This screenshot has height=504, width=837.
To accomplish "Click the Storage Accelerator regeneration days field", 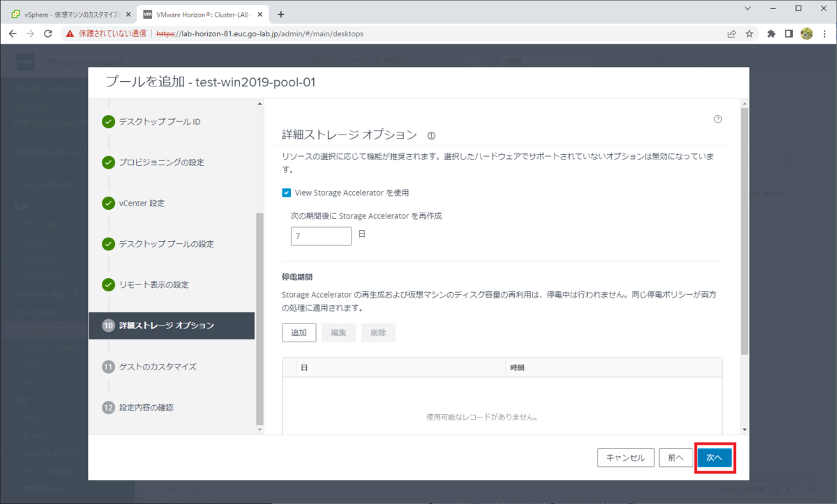I will pos(321,236).
